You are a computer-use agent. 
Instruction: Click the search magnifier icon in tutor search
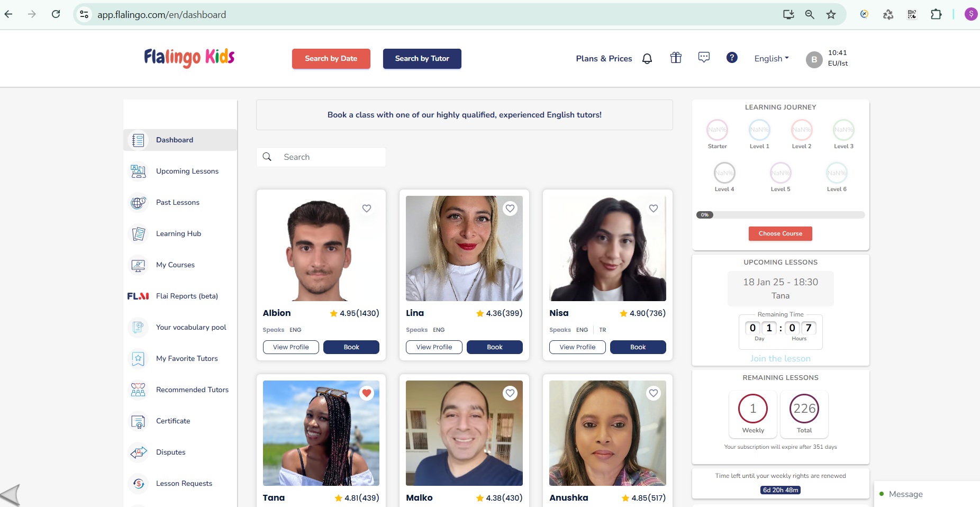(x=267, y=157)
